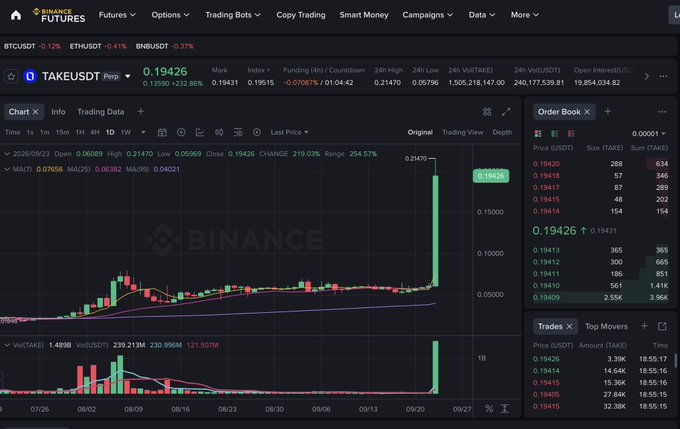This screenshot has height=429, width=680.
Task: Open the Last Price dropdown
Action: point(289,132)
